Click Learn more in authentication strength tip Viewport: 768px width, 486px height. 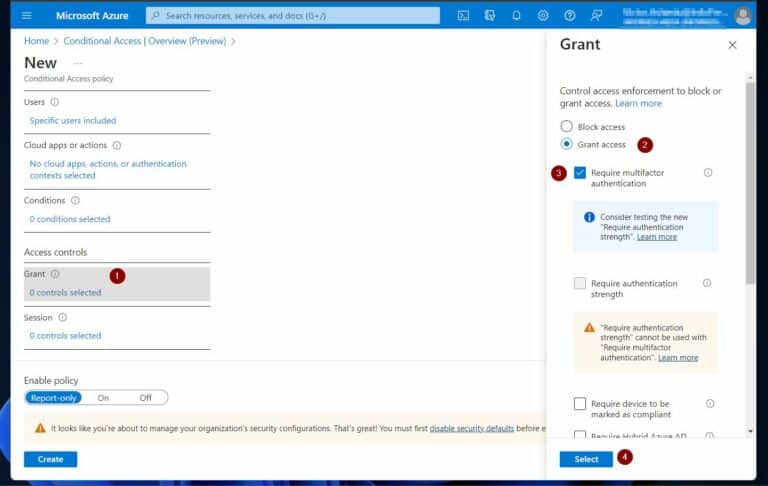657,237
